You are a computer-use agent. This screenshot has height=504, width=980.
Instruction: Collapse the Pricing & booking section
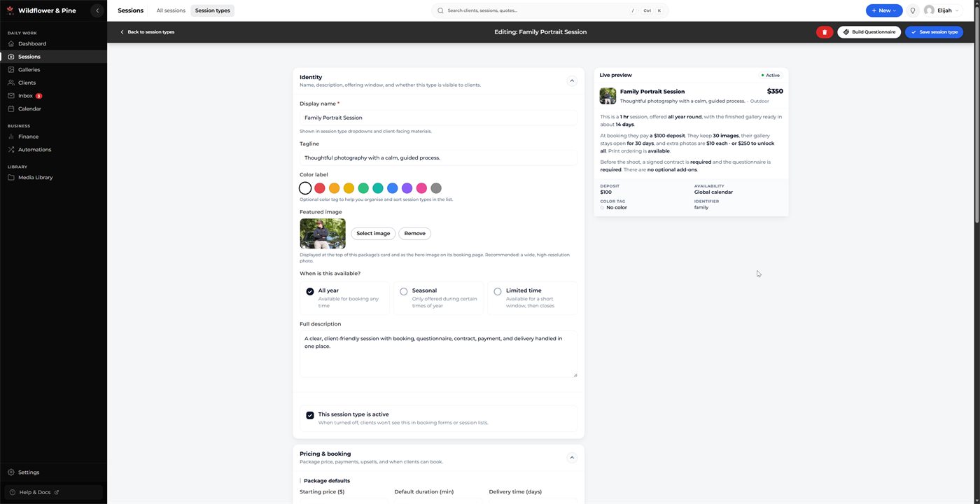click(x=572, y=458)
